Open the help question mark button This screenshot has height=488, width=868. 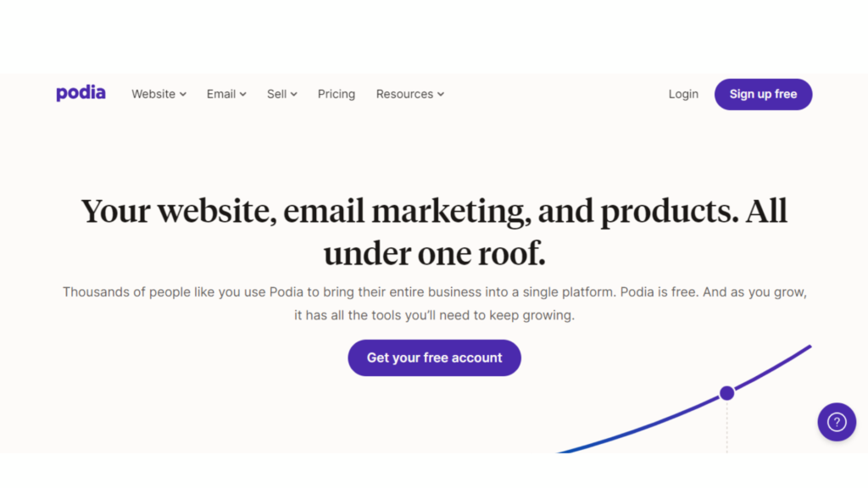(837, 421)
